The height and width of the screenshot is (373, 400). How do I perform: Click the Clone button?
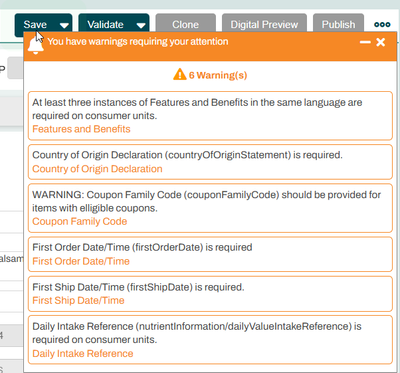tap(186, 24)
